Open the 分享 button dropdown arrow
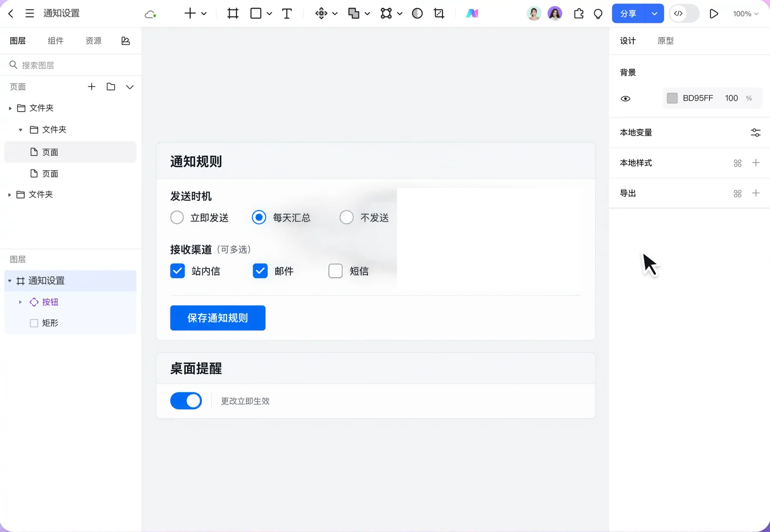 [654, 14]
